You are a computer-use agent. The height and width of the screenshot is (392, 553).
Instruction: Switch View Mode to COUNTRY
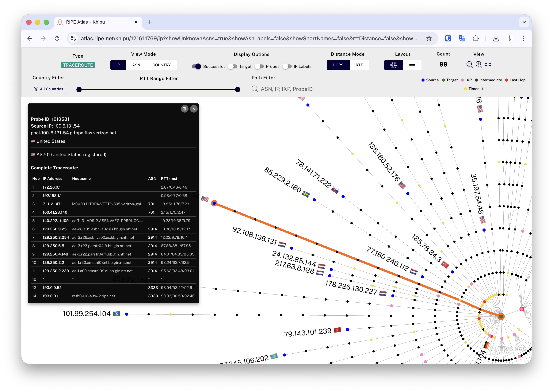[x=161, y=65]
